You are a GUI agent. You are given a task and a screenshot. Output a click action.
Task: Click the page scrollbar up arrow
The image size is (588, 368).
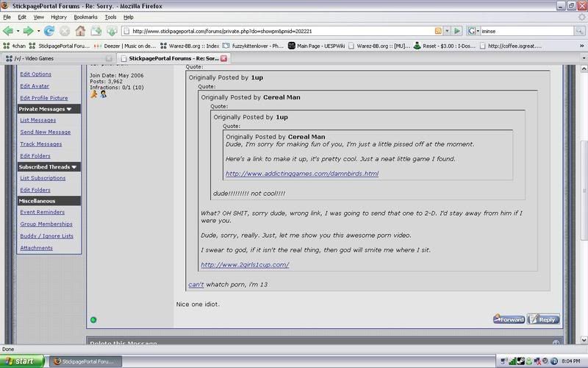click(x=584, y=68)
